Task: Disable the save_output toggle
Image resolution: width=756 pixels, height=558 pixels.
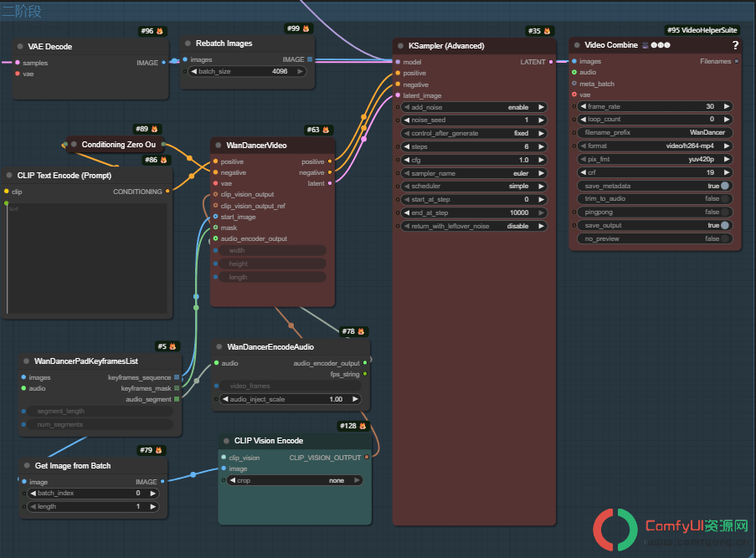Action: tap(654, 226)
